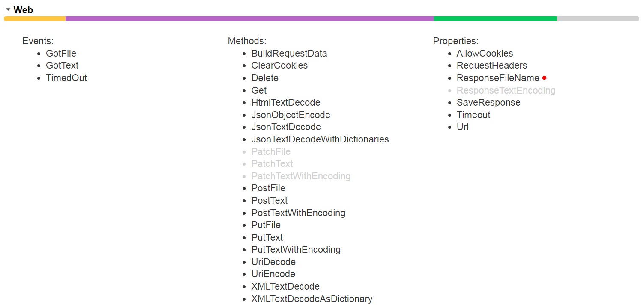Select the grayed-out PatchFile method
Screen dimensions: 644x308
(x=271, y=152)
